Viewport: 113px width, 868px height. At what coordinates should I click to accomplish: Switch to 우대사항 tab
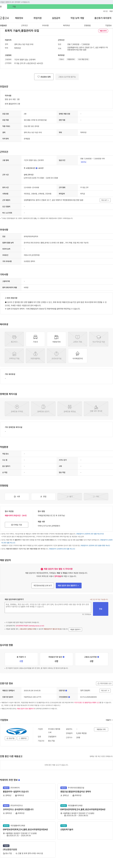coord(45,25)
